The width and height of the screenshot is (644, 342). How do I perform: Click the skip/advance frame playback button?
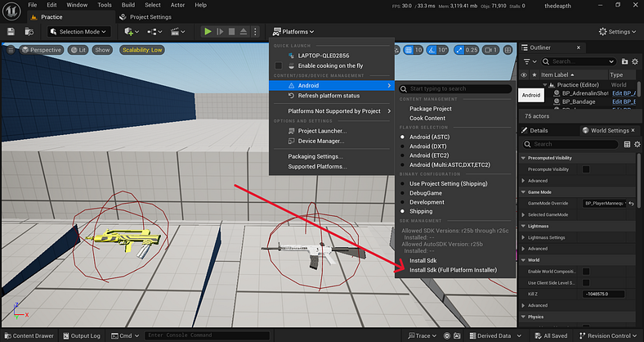220,32
